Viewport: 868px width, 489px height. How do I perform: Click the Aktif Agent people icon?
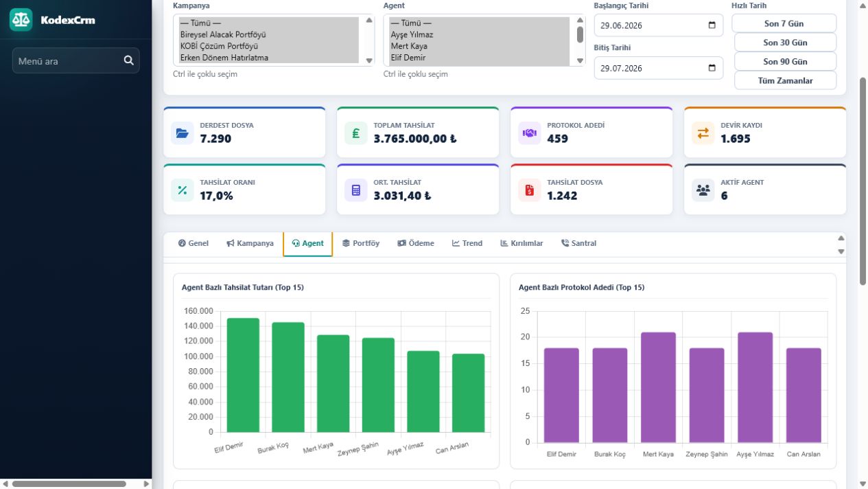703,190
